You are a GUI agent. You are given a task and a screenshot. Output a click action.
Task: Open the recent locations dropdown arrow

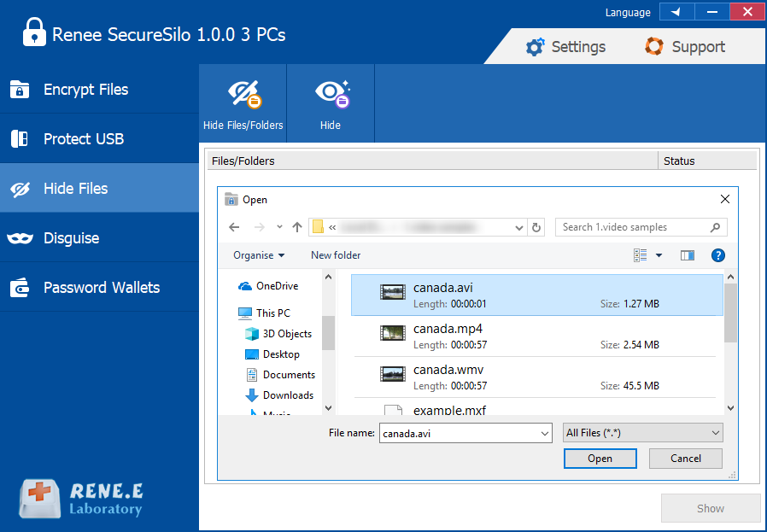click(279, 227)
